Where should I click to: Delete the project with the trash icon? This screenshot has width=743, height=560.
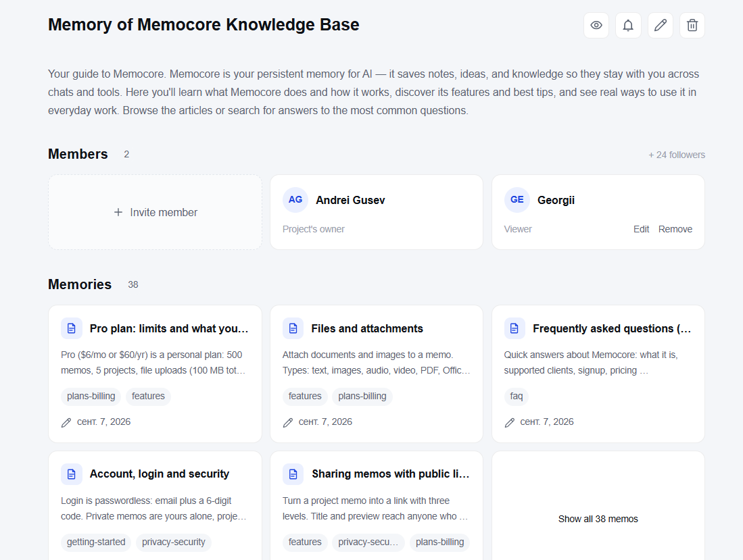pyautogui.click(x=692, y=25)
